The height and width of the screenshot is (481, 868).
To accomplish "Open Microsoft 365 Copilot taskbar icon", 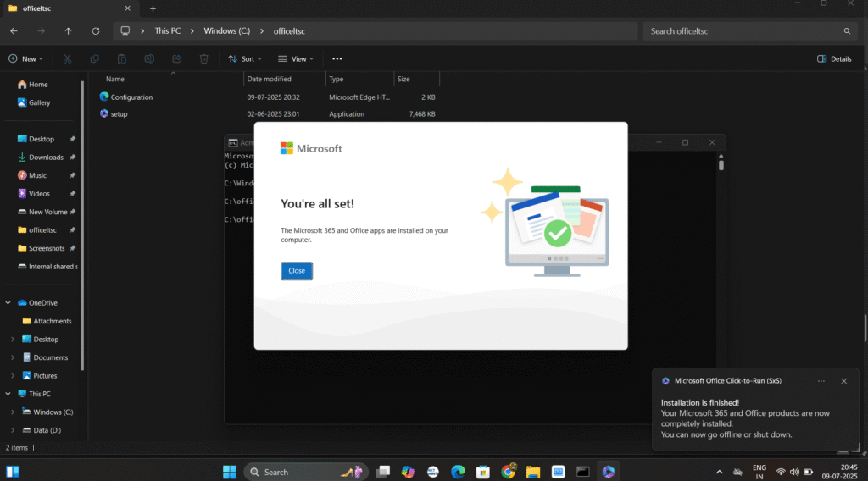I will (609, 472).
